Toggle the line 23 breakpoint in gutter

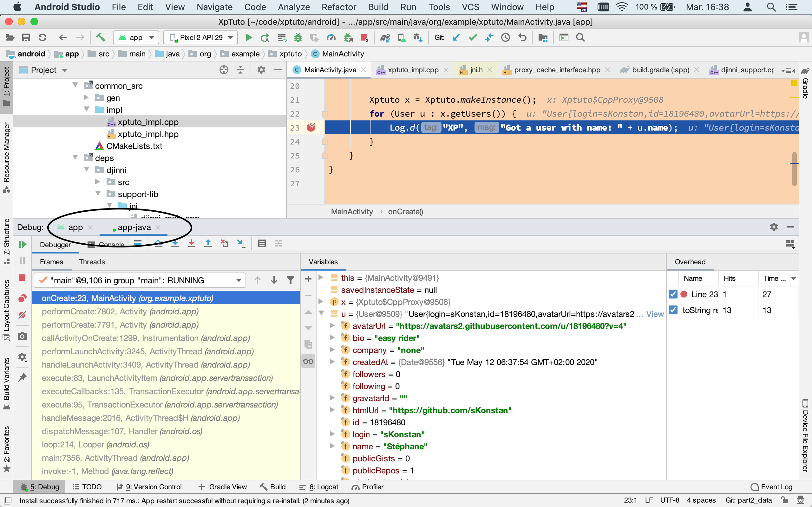coord(311,127)
